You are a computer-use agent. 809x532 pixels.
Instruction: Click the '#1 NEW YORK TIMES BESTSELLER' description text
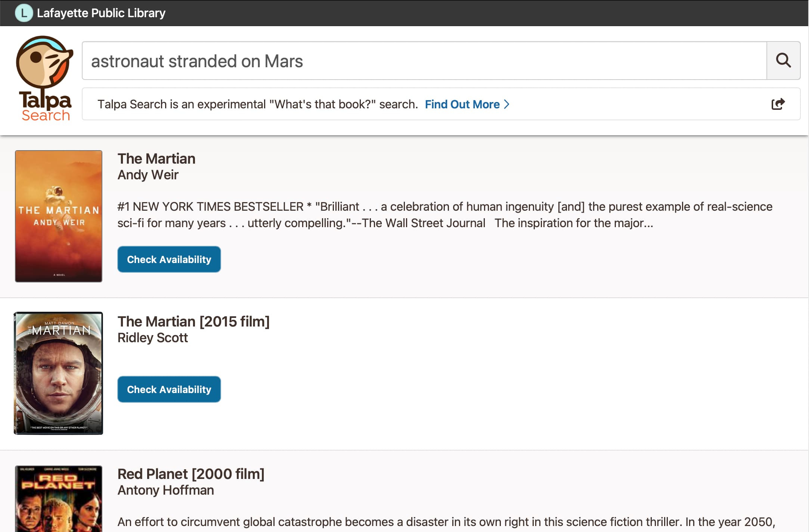[x=445, y=215]
